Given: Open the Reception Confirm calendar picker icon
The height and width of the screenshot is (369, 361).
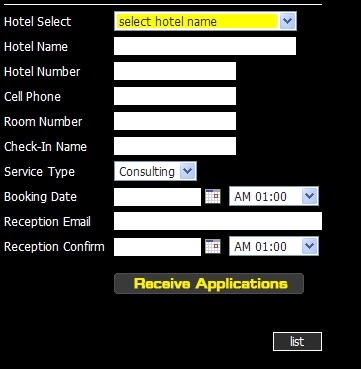Looking at the screenshot, I should click(x=213, y=246).
